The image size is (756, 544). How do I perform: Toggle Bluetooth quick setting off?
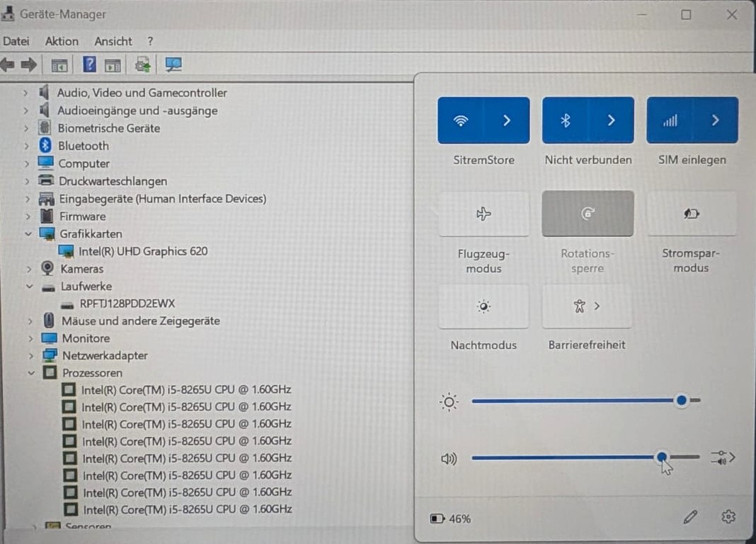pos(565,120)
